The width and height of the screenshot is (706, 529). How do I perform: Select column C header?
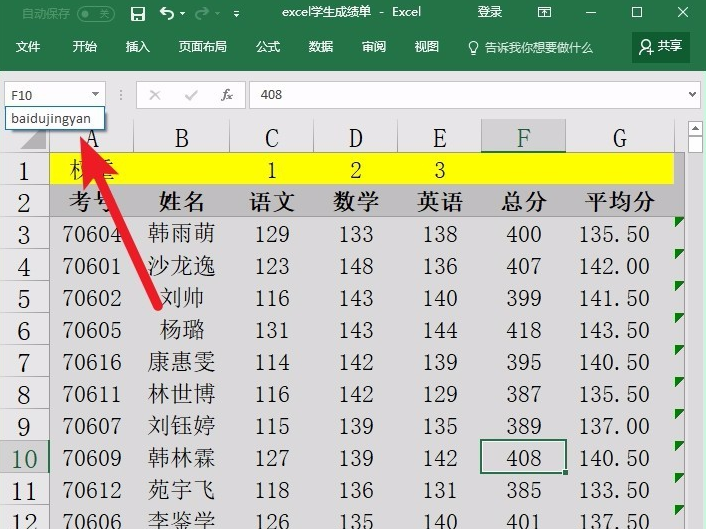(x=272, y=137)
